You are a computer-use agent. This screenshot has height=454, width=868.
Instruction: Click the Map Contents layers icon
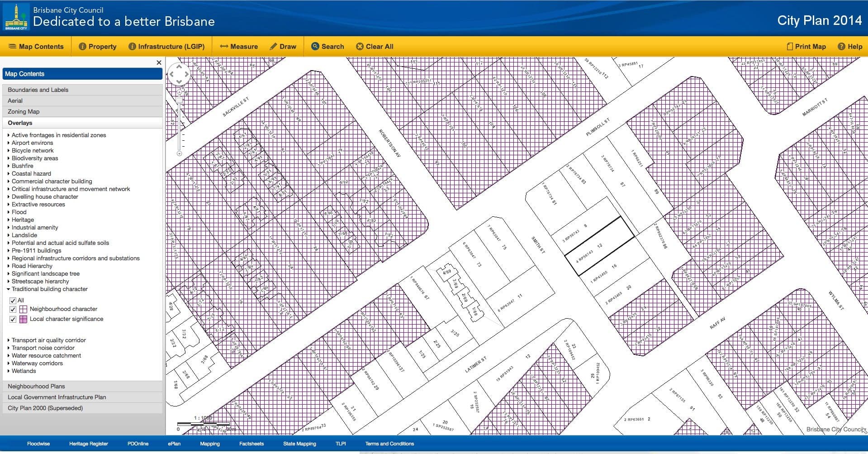tap(12, 47)
